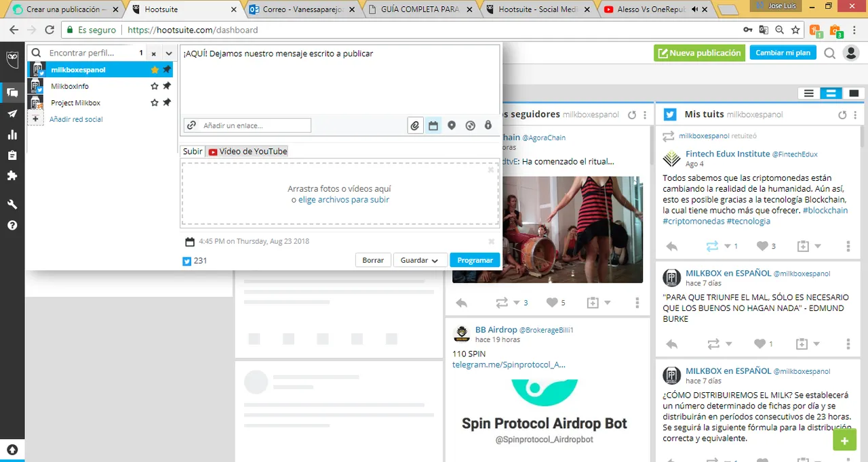Open the Publisher paper plane sidebar icon
This screenshot has height=462, width=868.
12,114
